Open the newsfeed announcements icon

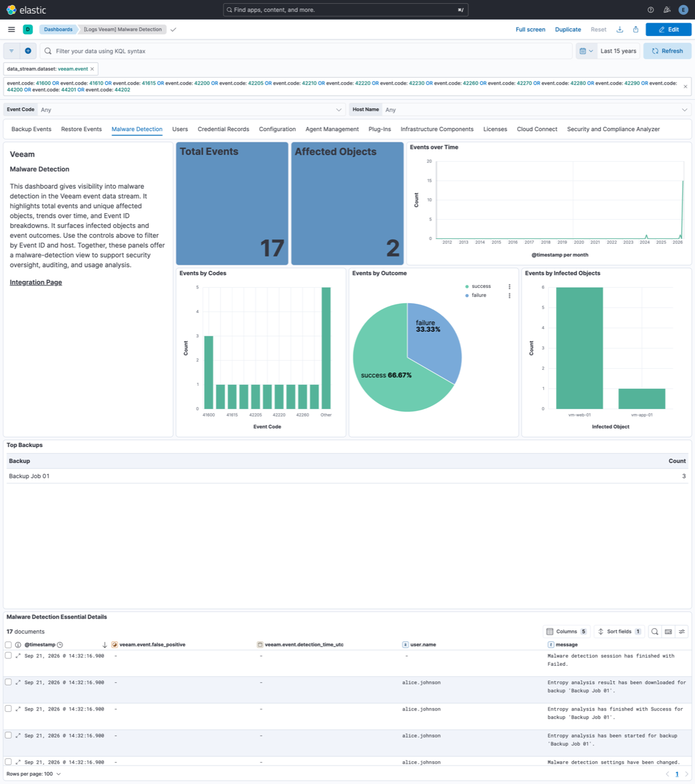click(x=667, y=10)
